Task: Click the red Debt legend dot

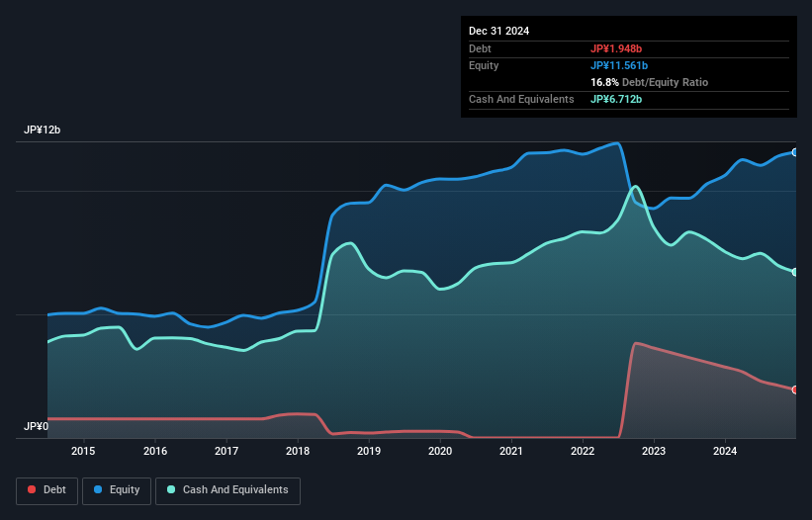Action: click(32, 489)
